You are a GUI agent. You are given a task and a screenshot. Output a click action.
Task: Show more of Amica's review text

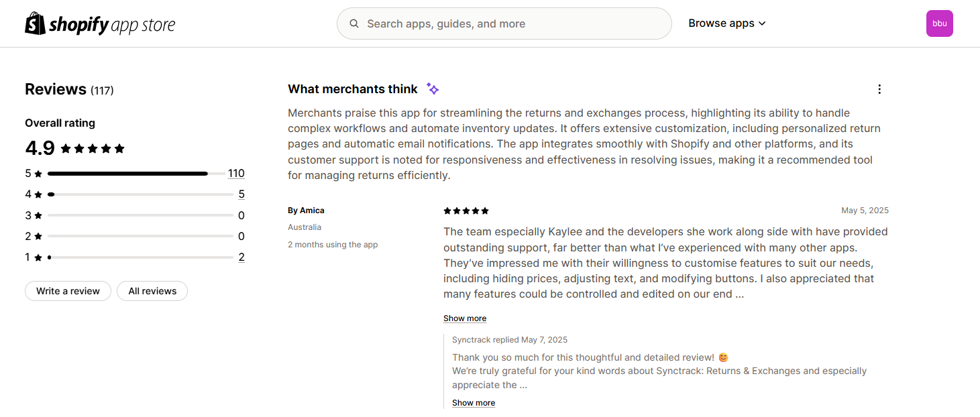click(465, 318)
